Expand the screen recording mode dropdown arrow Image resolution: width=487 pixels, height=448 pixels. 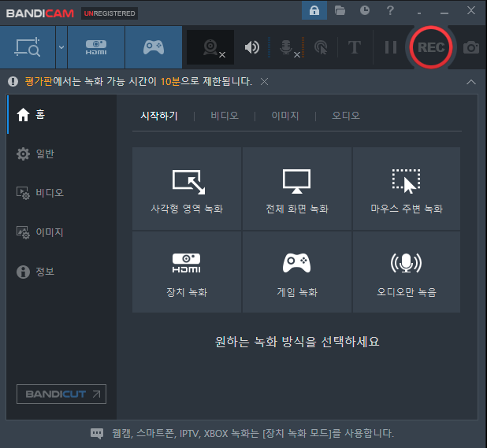pos(61,47)
